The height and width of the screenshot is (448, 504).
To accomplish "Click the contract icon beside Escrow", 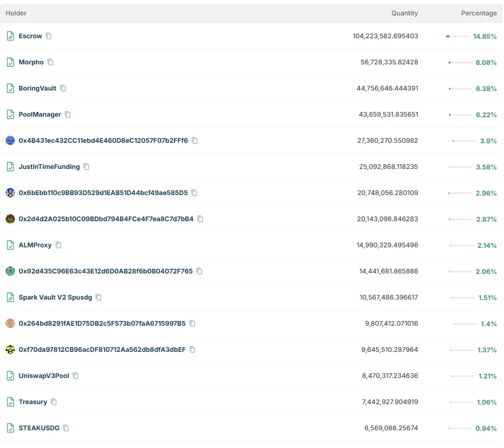I will pyautogui.click(x=10, y=36).
